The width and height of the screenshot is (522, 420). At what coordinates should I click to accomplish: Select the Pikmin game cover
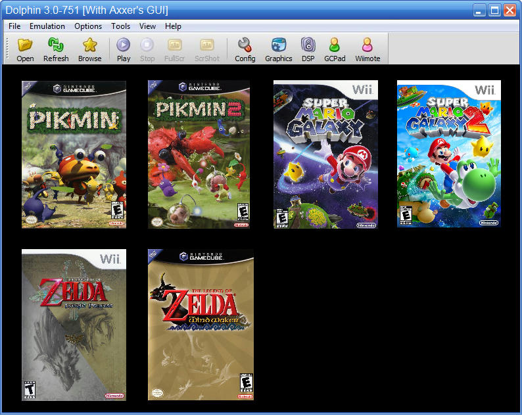click(x=74, y=154)
